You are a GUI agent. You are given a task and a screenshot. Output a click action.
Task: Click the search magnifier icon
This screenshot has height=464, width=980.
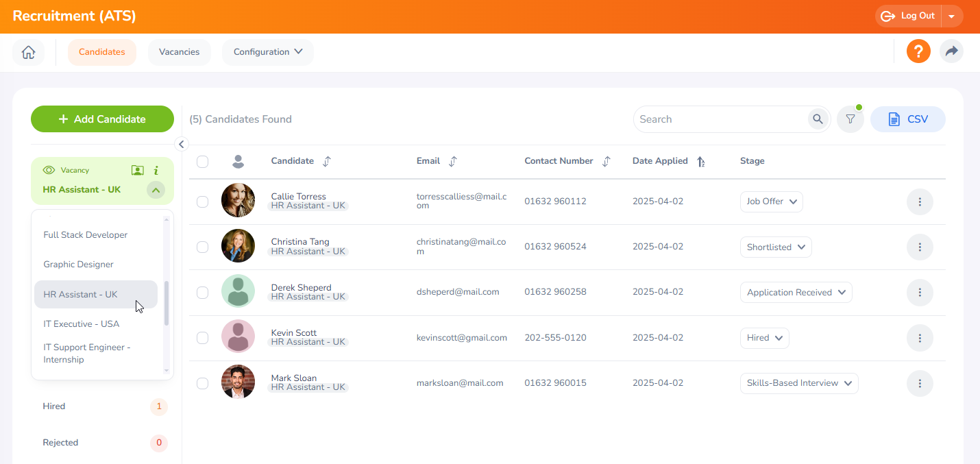point(818,119)
